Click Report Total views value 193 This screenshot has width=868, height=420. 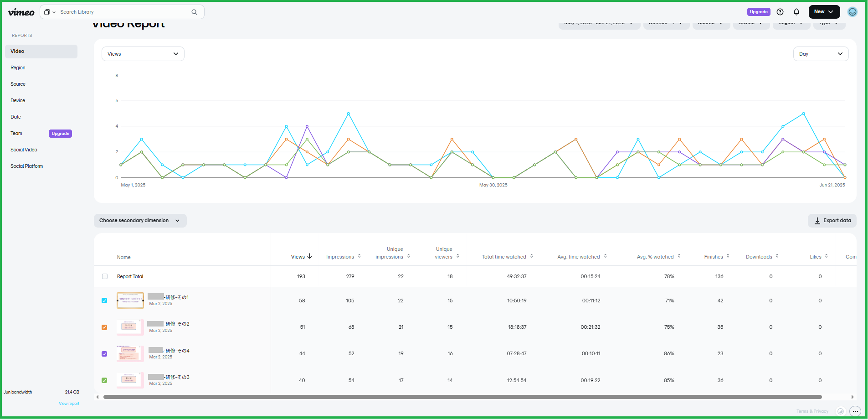point(301,276)
